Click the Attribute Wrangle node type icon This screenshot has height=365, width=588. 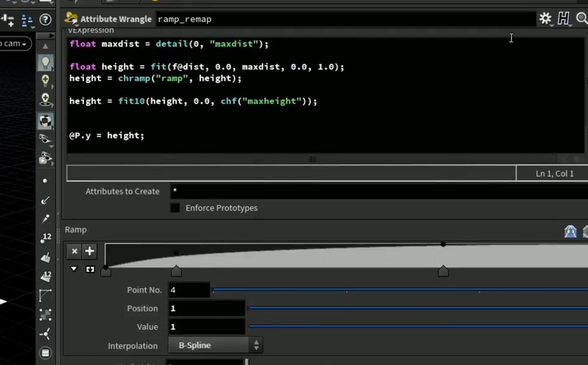click(x=71, y=18)
